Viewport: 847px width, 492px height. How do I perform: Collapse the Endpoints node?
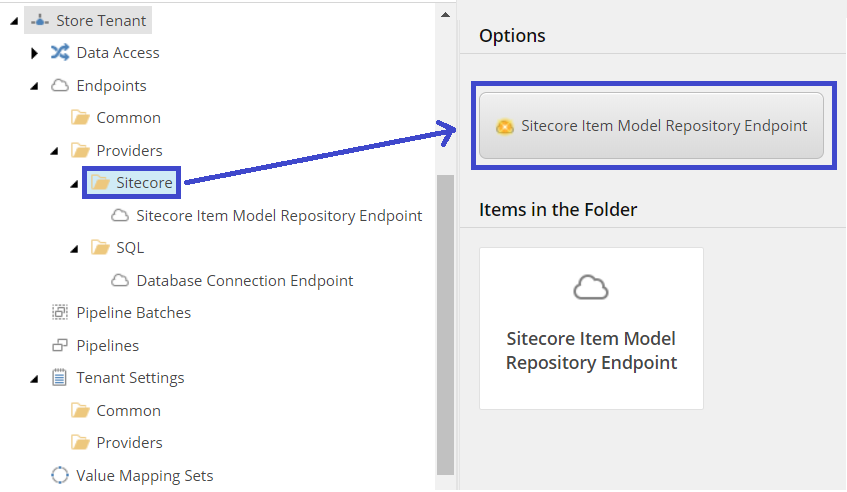click(35, 86)
